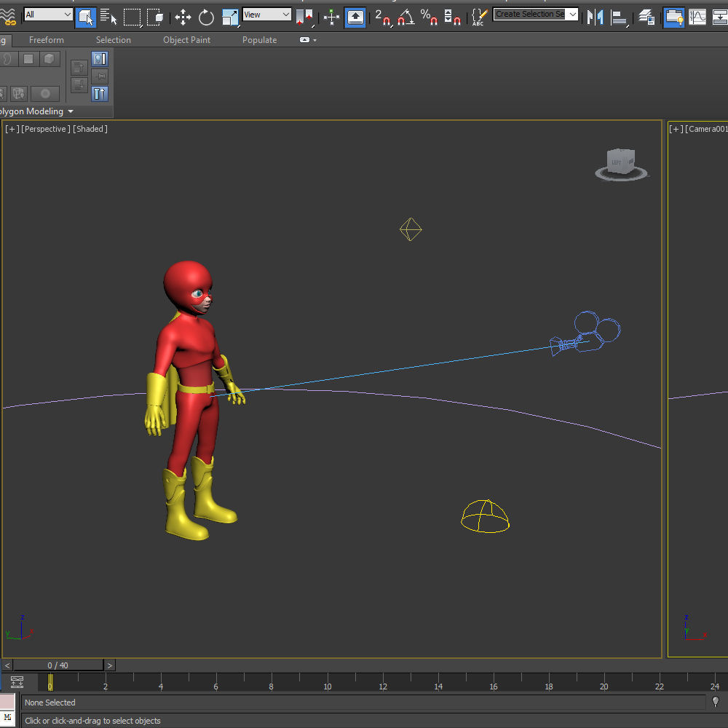Image resolution: width=728 pixels, height=728 pixels.
Task: Click the Polygon sub-object level icon
Action: (29, 59)
